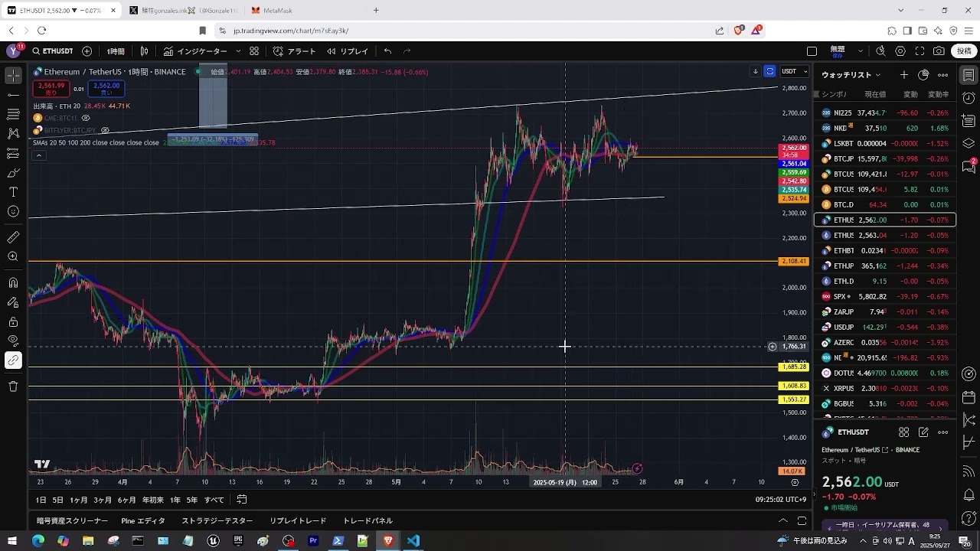Toggle CME:BTC1! visibility eye
This screenshot has height=551, width=980.
[86, 118]
